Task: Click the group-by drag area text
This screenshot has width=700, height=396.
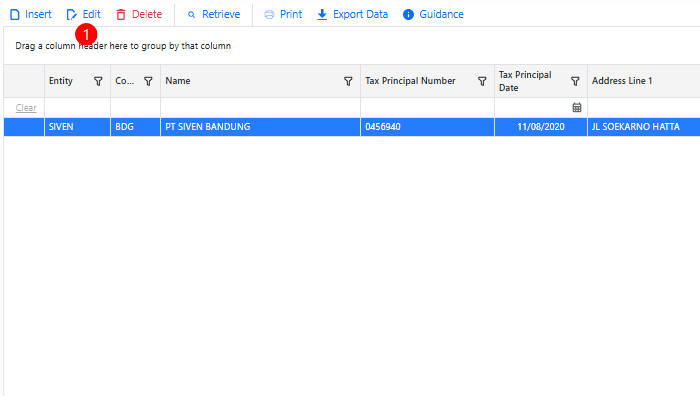Action: coord(123,46)
